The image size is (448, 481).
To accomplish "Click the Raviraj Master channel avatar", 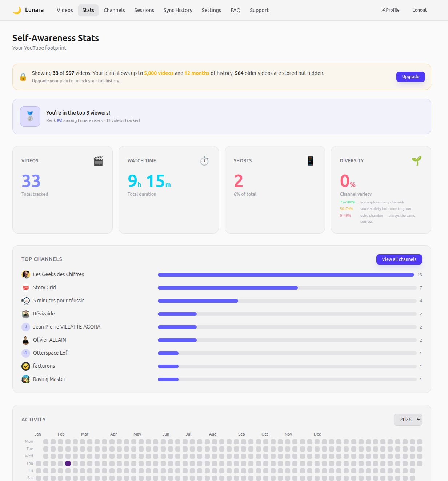I will [x=26, y=379].
